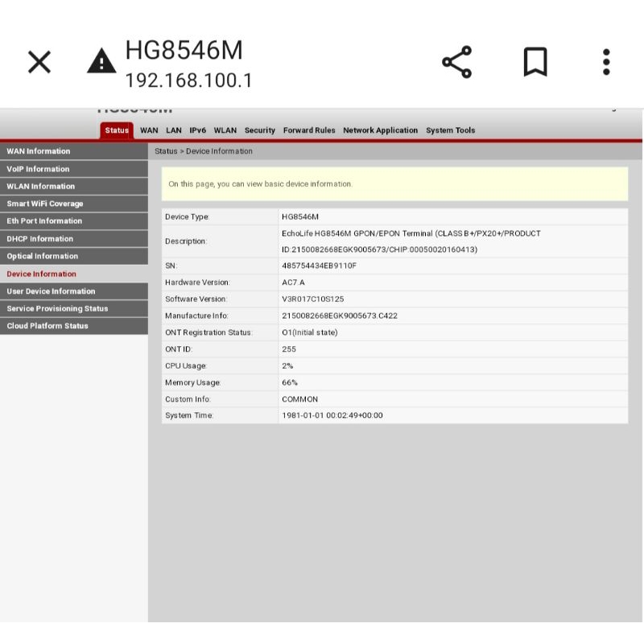
Task: Open WLAN Information in sidebar
Action: pyautogui.click(x=74, y=186)
